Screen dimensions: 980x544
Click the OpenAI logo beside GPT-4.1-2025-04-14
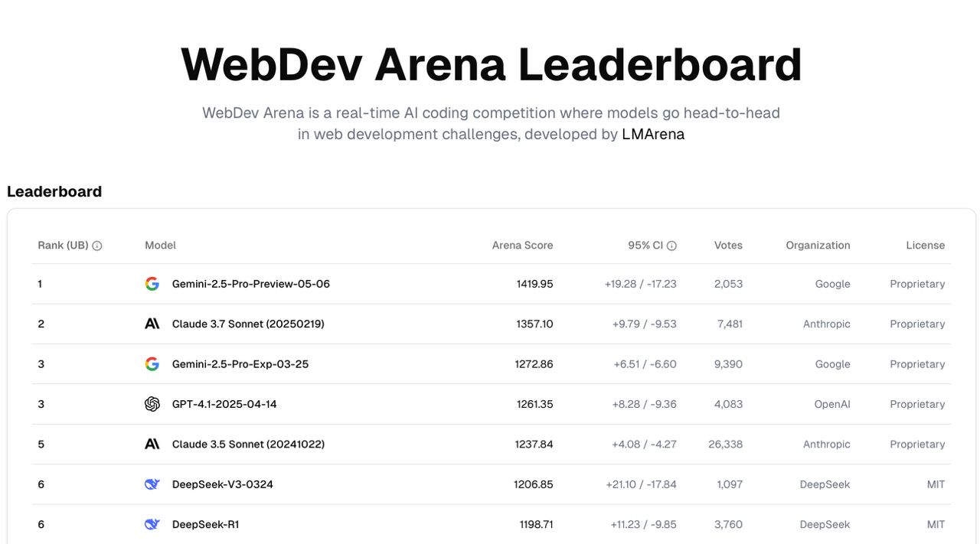coord(152,404)
